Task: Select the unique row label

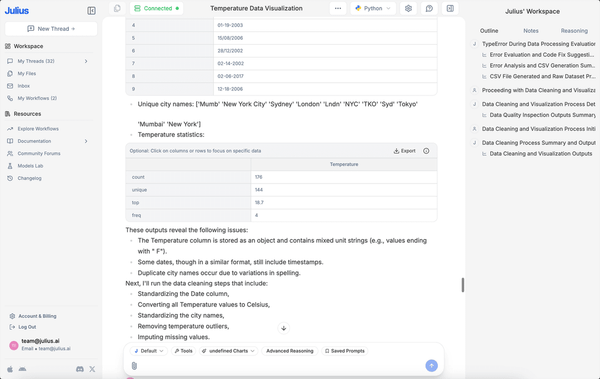Action: pos(139,190)
